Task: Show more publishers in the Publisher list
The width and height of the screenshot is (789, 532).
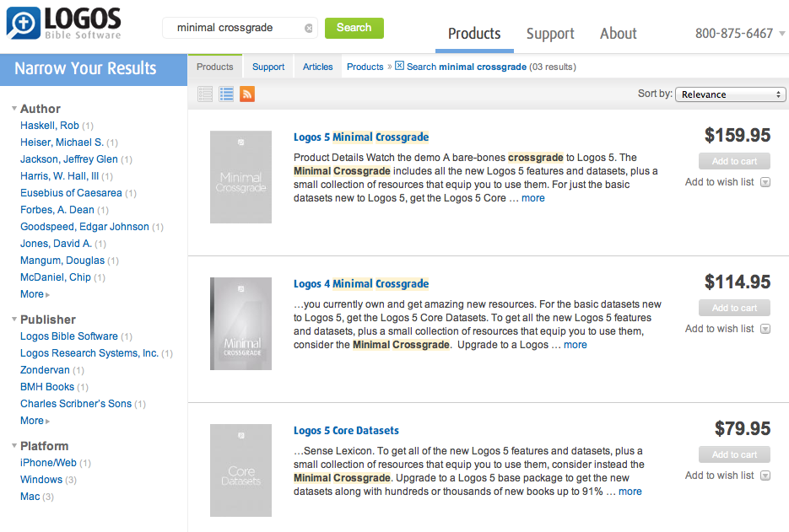Action: (x=35, y=421)
